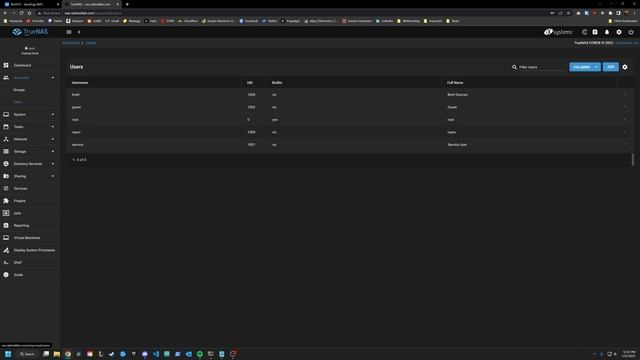Sort by the UID column header

[x=249, y=82]
